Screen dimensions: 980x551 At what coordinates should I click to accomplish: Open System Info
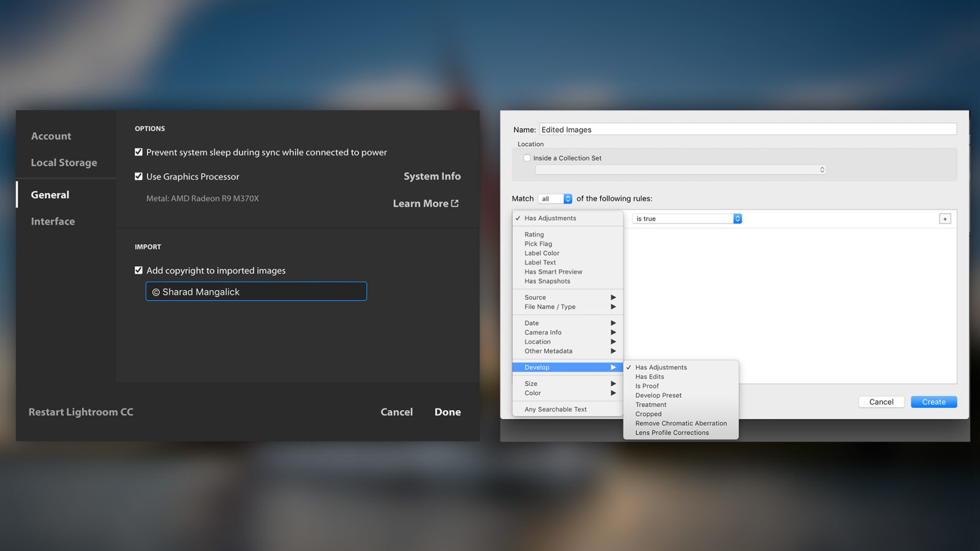432,176
